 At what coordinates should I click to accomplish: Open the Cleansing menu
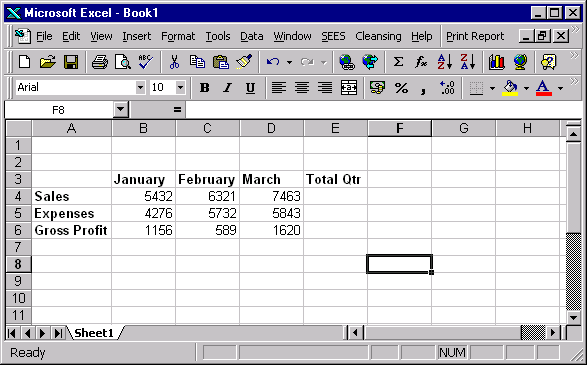(378, 36)
